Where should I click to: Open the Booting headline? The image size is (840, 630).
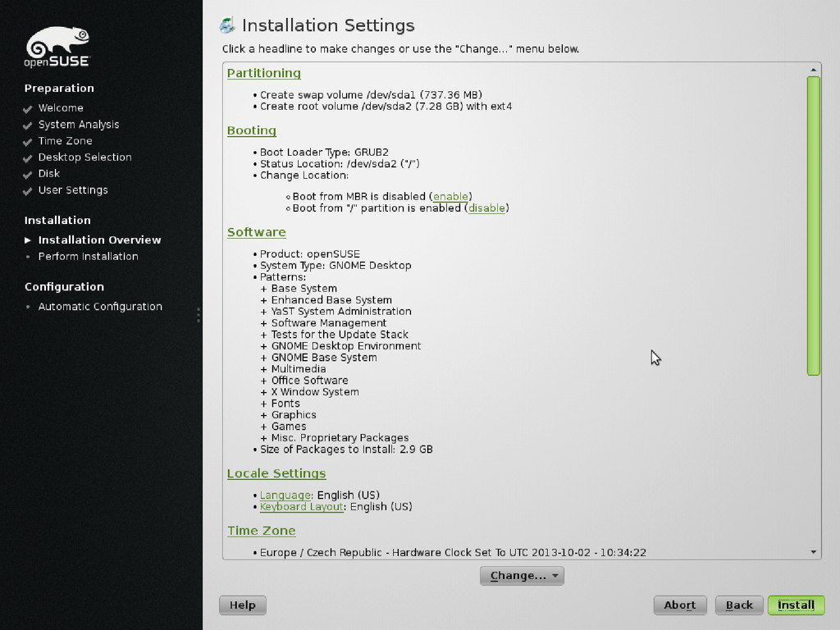point(251,130)
